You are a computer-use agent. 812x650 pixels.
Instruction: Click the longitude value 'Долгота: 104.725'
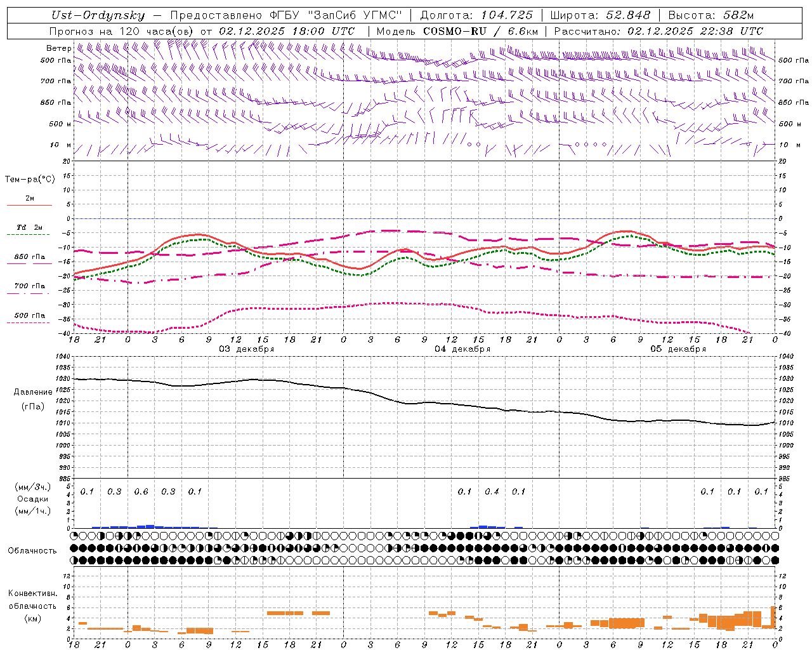pos(476,15)
